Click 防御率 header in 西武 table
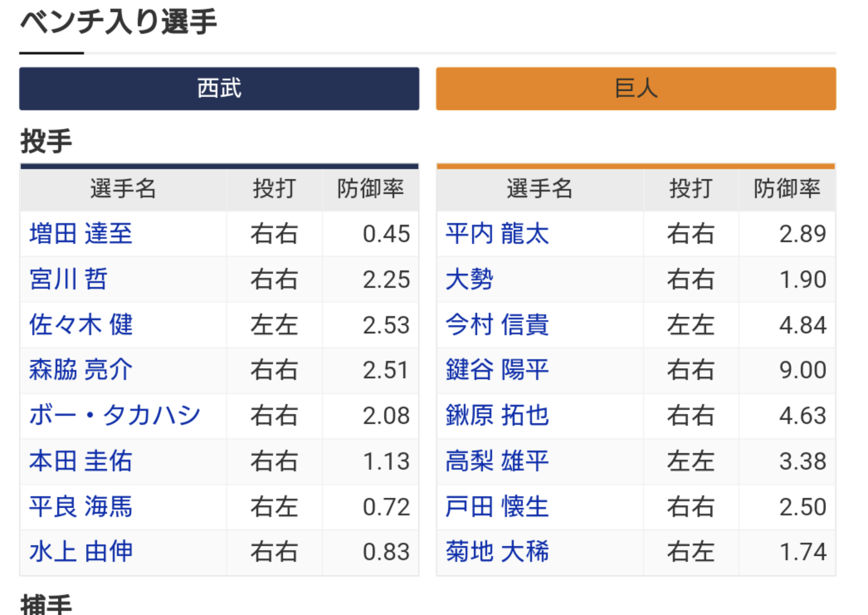This screenshot has width=868, height=615. [x=371, y=189]
